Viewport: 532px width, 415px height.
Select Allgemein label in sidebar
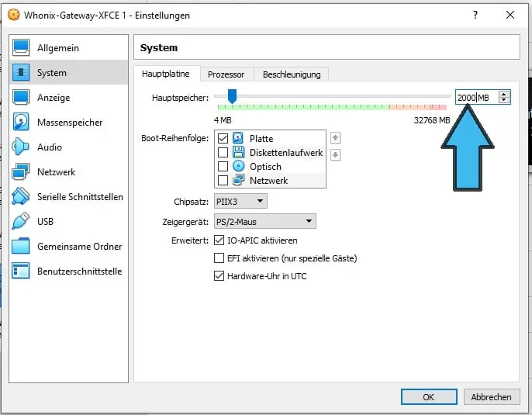coord(58,48)
